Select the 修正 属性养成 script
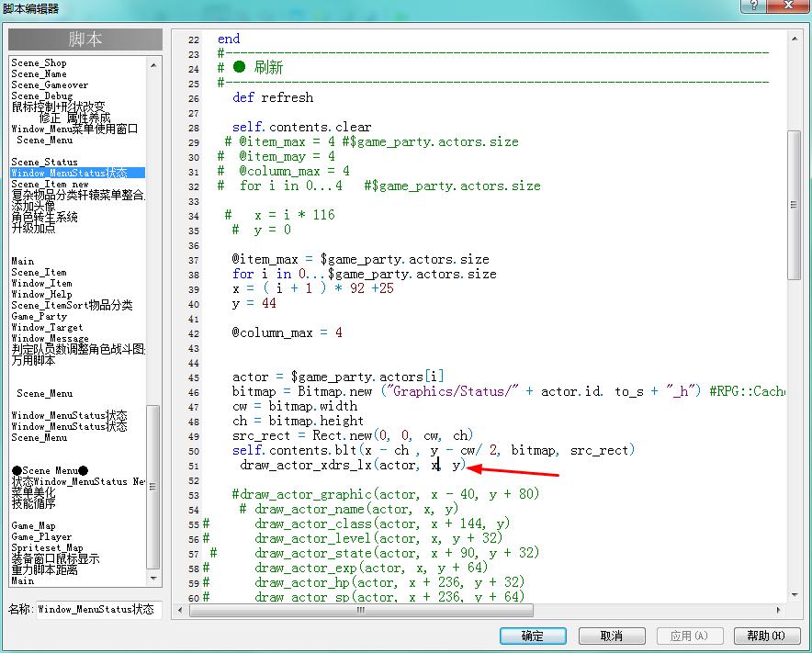 click(74, 118)
